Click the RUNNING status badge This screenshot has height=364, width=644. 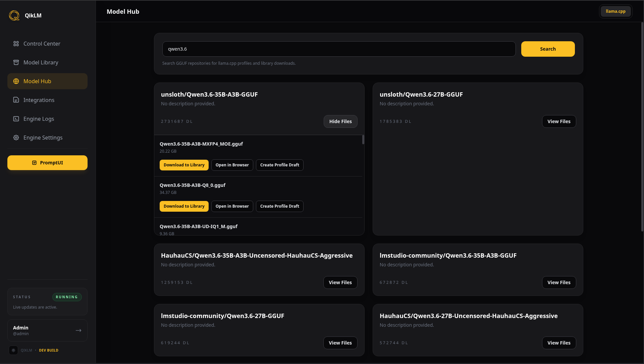[x=67, y=297]
